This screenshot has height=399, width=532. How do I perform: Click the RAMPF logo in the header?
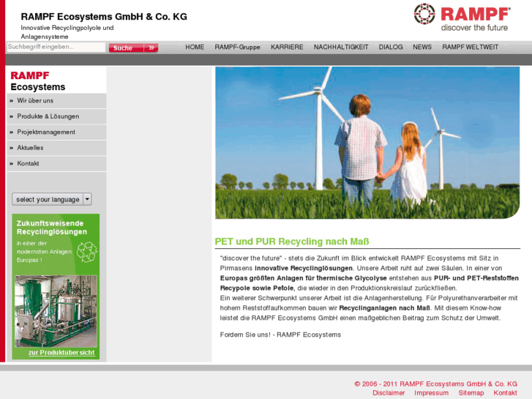point(462,18)
